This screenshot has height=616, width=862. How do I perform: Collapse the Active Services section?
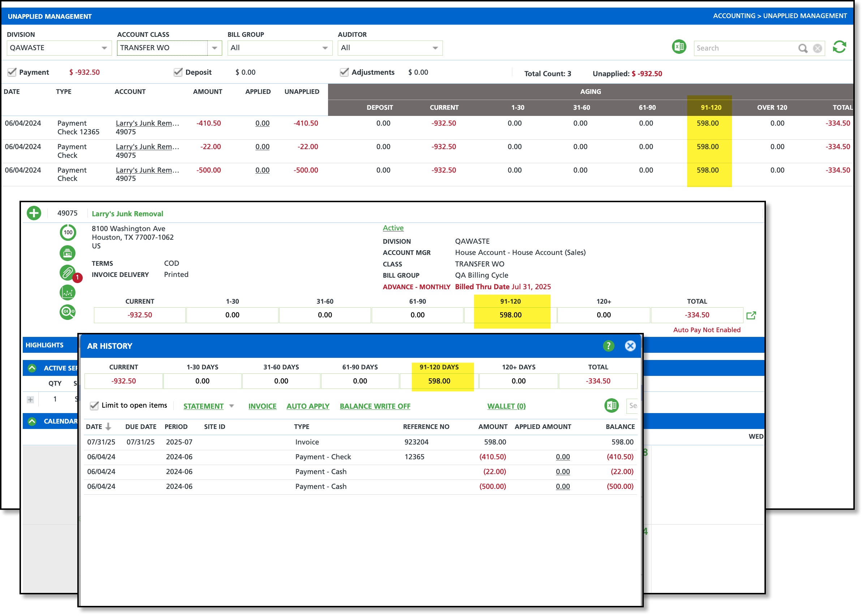pyautogui.click(x=32, y=368)
